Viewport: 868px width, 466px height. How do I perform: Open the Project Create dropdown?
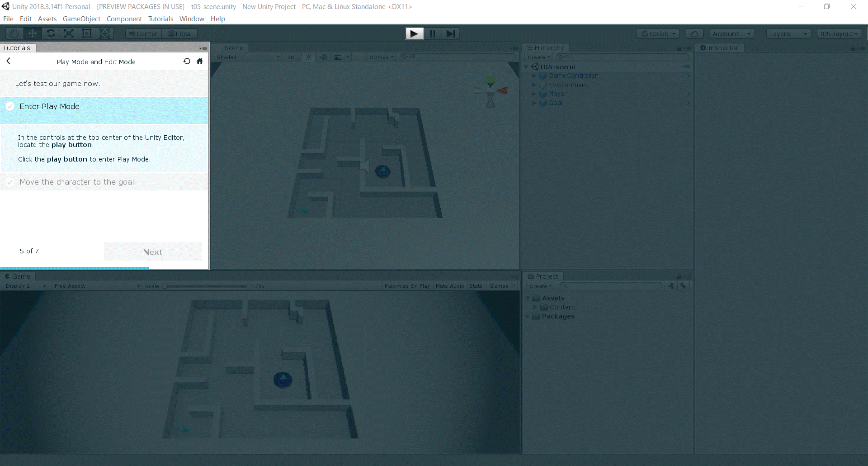click(541, 286)
